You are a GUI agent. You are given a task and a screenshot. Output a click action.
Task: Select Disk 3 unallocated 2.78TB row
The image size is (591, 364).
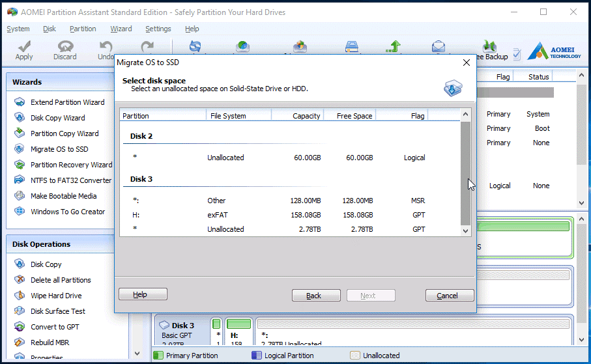point(290,229)
